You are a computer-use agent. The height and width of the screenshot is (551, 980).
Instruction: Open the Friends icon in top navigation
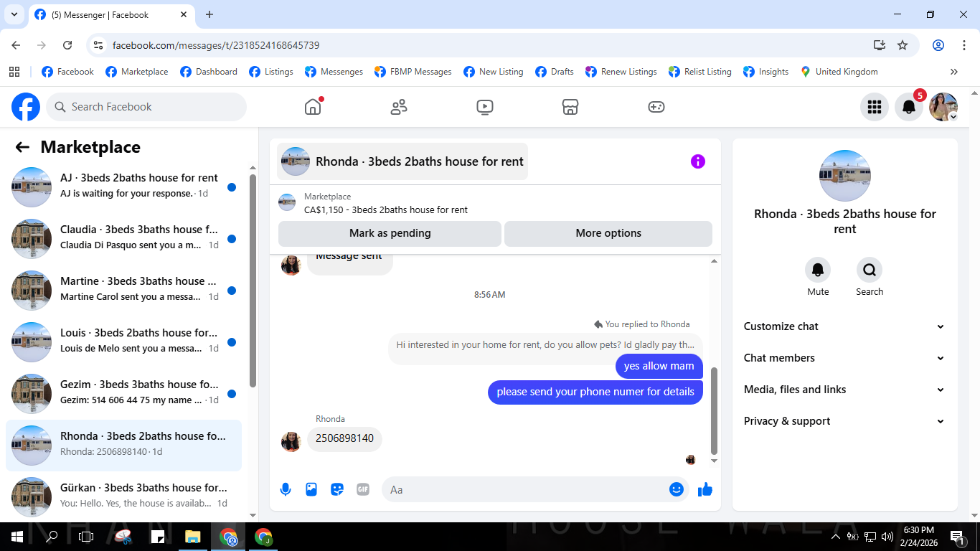pos(398,107)
